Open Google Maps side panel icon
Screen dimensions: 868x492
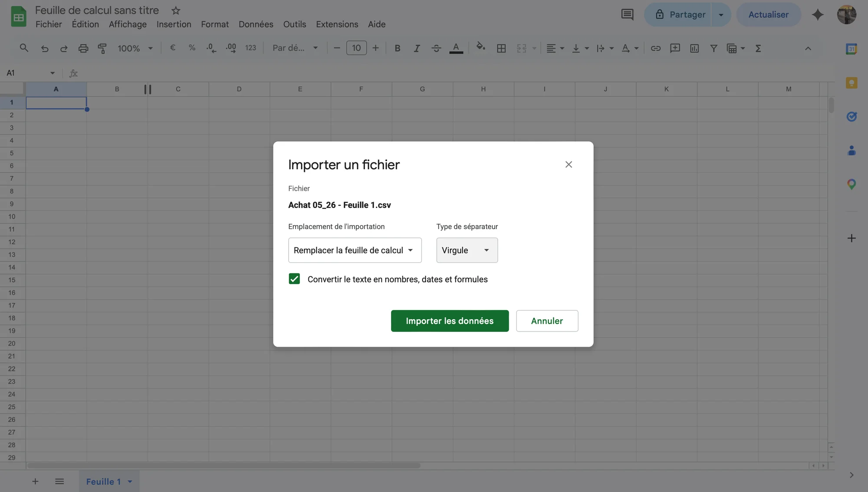click(x=852, y=184)
